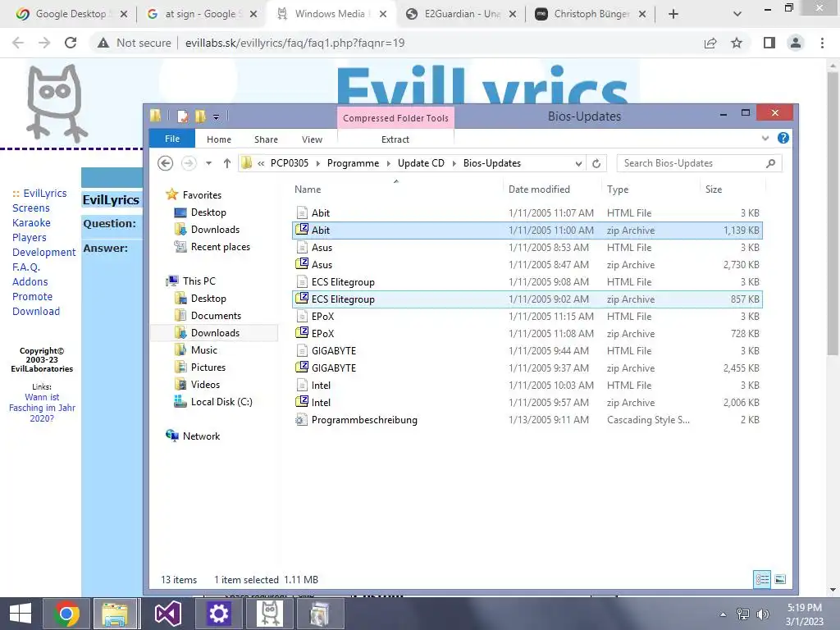Select the Abit HTML File icon
The height and width of the screenshot is (630, 840).
tap(302, 212)
